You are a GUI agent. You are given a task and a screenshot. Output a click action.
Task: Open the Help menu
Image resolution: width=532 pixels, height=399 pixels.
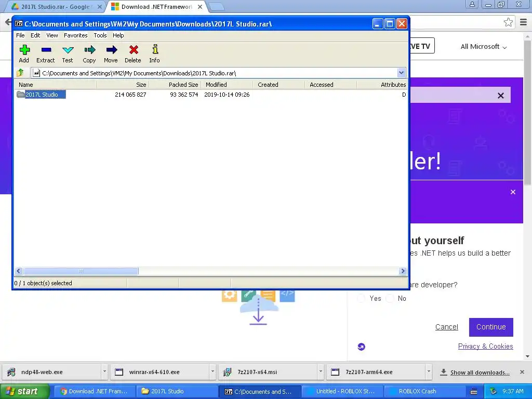coord(118,35)
